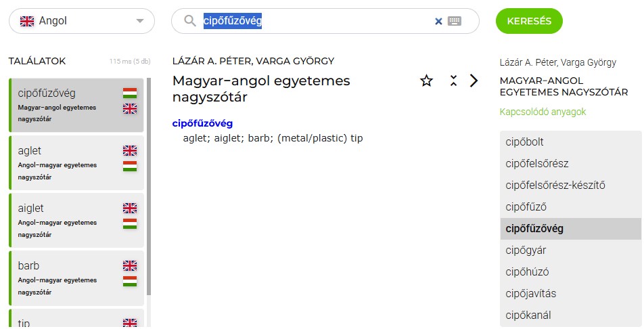Collapse the dictionary entry with arrows icon

453,81
